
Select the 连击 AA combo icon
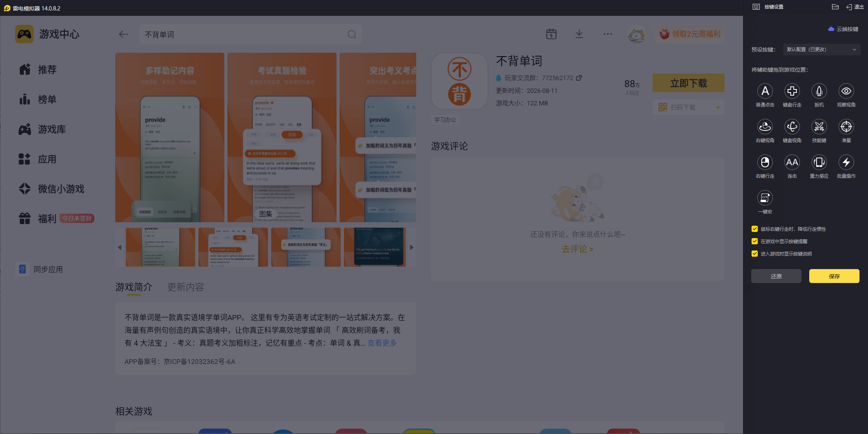792,162
